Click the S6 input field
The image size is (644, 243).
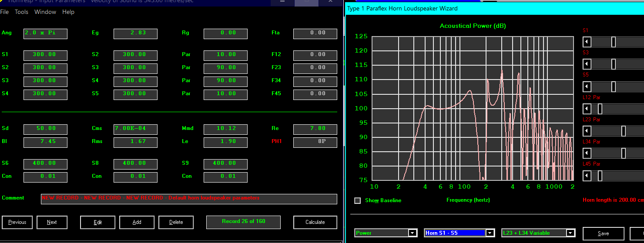pos(45,164)
